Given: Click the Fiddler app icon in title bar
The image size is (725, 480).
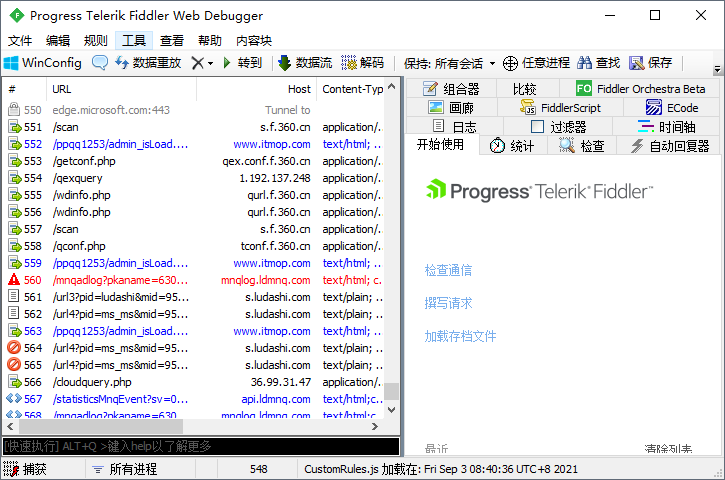Looking at the screenshot, I should coord(17,16).
